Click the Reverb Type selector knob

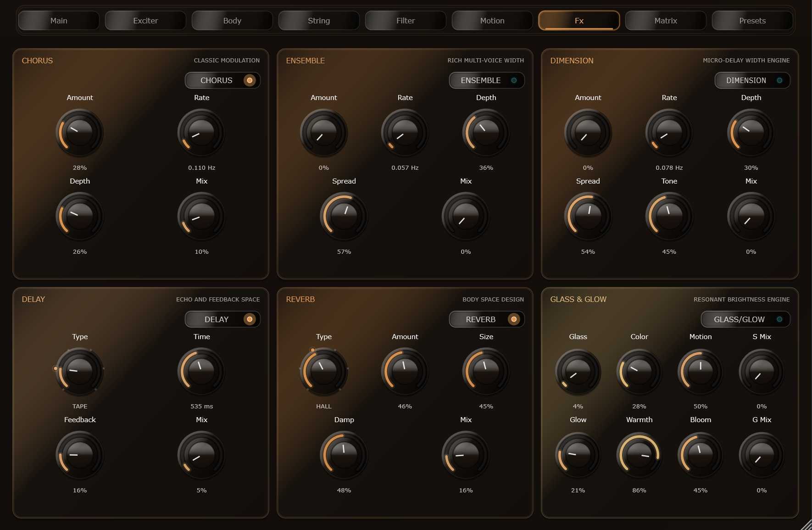324,372
